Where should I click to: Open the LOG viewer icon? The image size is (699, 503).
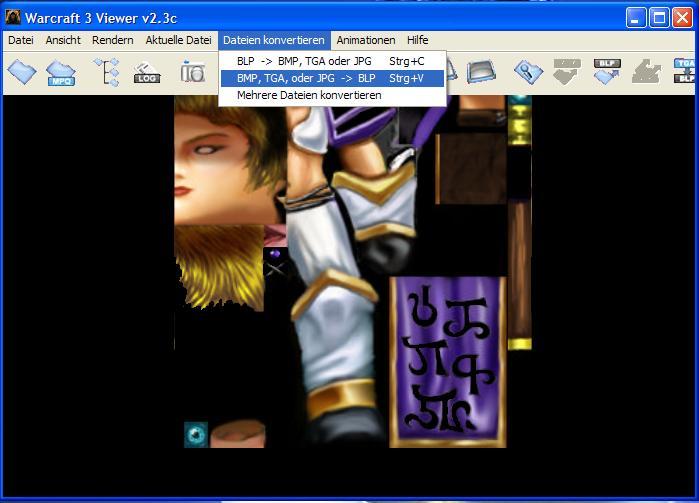pyautogui.click(x=147, y=73)
